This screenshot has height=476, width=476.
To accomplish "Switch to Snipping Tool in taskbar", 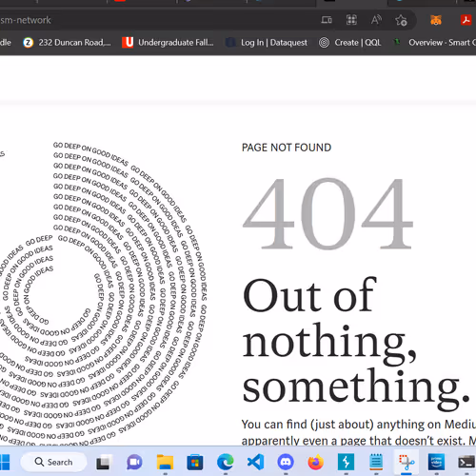I will point(407,462).
